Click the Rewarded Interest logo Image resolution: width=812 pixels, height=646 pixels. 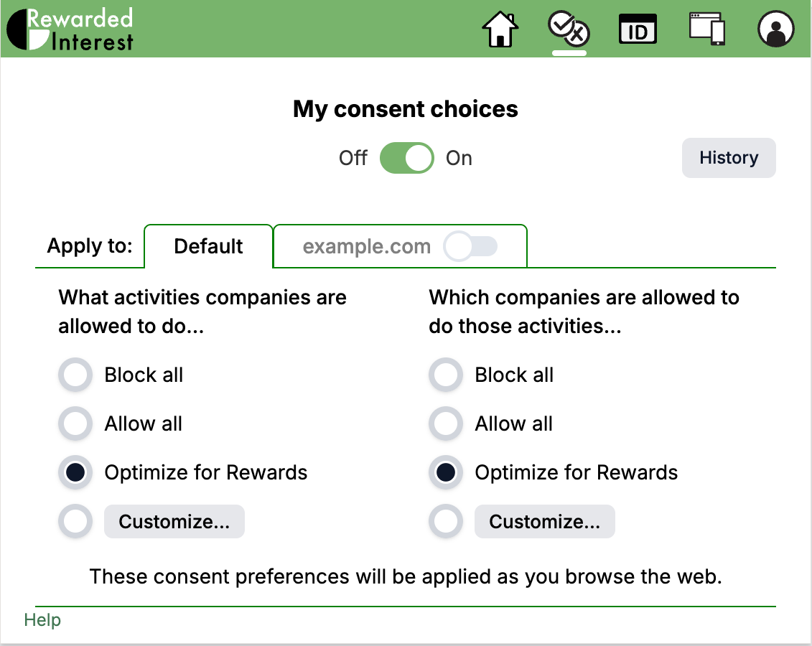tap(68, 29)
